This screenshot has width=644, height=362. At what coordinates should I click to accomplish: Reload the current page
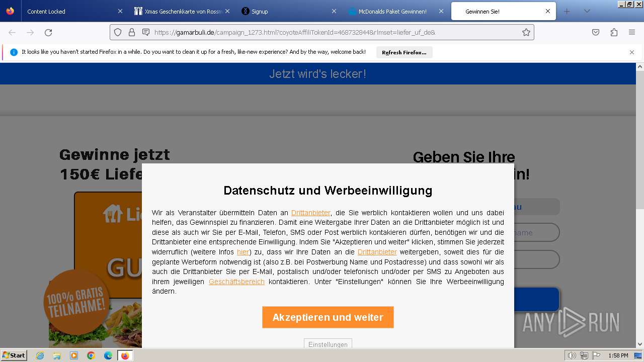click(48, 32)
